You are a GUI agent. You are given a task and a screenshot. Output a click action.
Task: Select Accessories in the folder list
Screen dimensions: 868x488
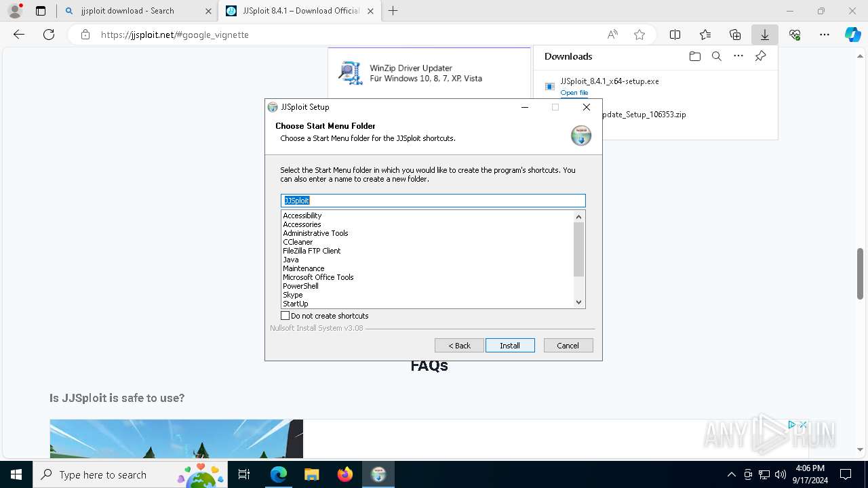[x=302, y=224]
